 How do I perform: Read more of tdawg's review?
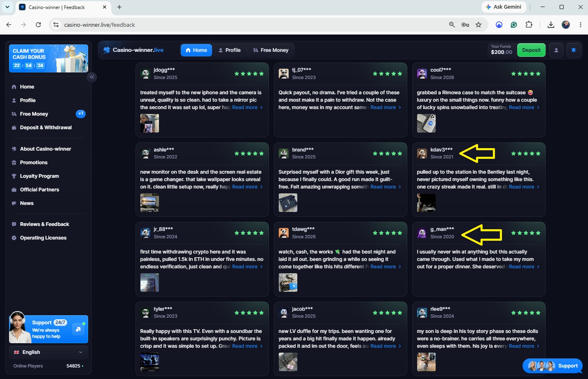(x=386, y=267)
